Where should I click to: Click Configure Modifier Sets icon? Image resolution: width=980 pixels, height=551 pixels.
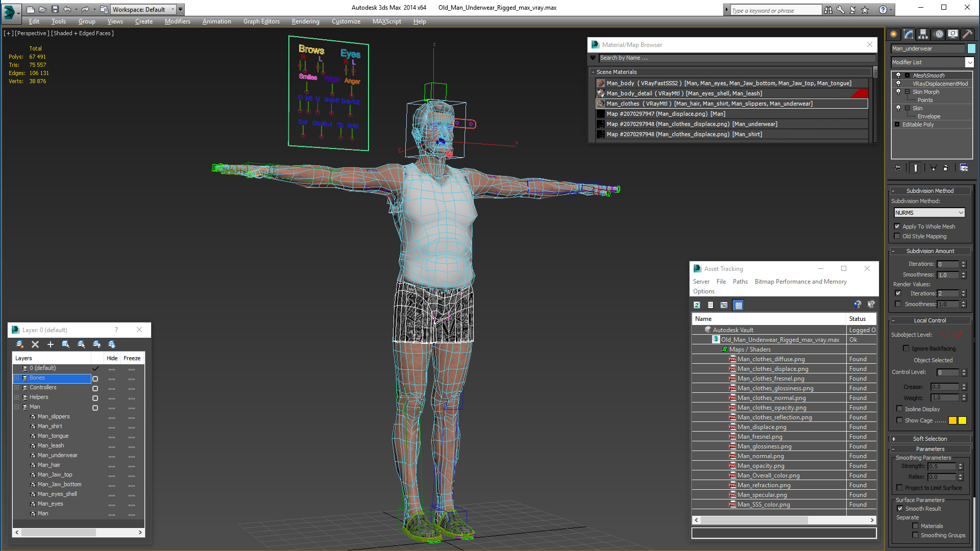click(x=964, y=168)
